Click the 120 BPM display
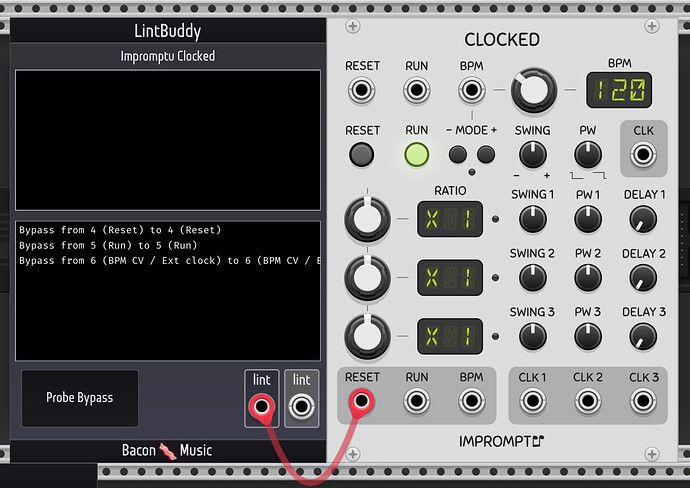The width and height of the screenshot is (690, 488). [619, 90]
